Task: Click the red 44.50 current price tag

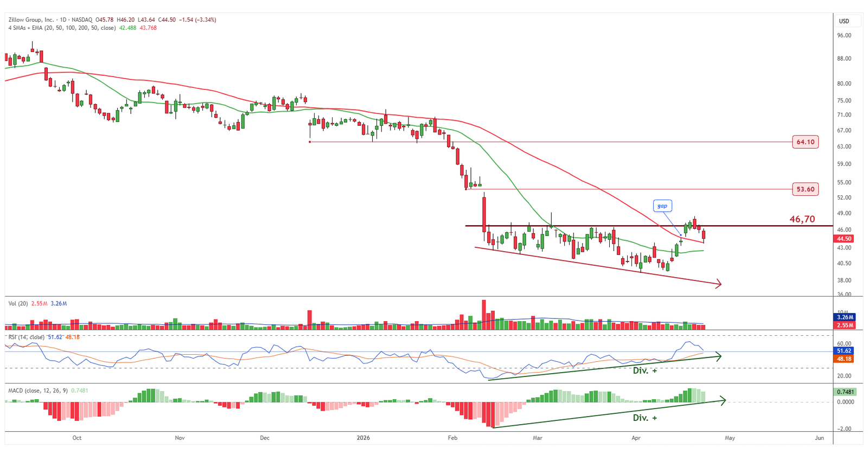Action: tap(844, 239)
